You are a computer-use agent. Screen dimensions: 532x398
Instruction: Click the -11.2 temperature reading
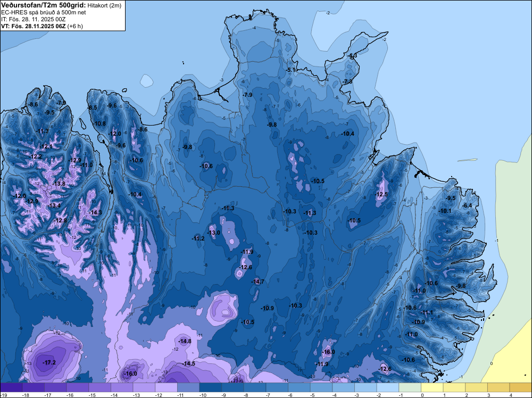pyautogui.click(x=198, y=238)
